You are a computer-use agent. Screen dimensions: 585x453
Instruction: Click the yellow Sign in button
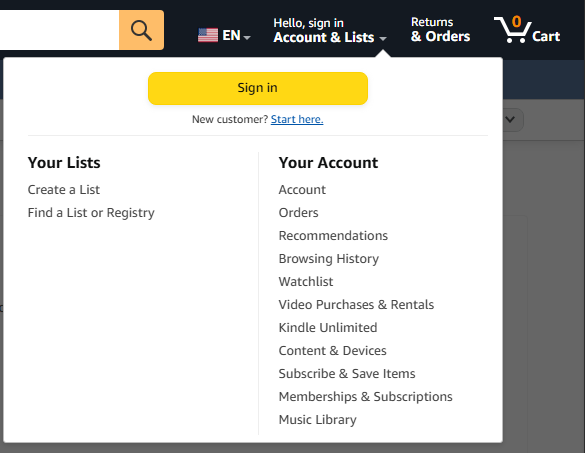tap(258, 88)
